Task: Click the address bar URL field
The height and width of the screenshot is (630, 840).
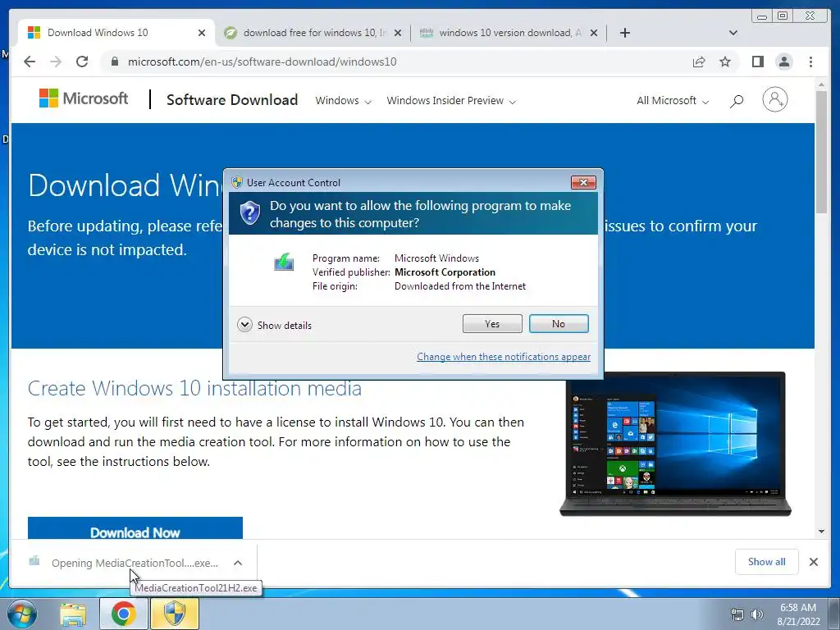Action: [x=396, y=62]
